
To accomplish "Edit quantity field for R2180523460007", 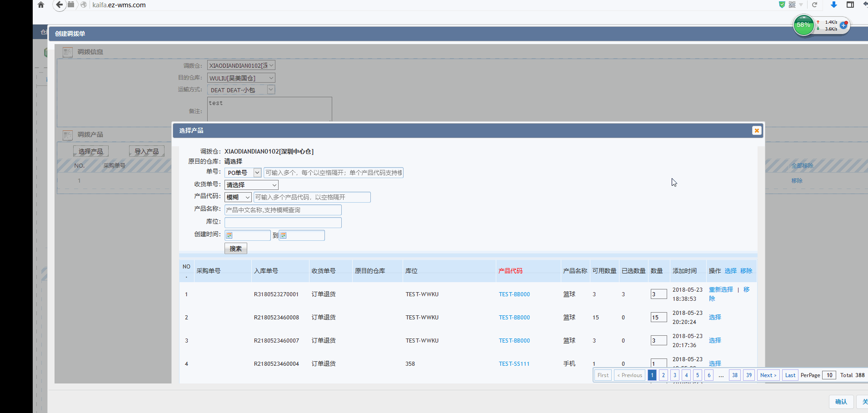I will click(658, 341).
